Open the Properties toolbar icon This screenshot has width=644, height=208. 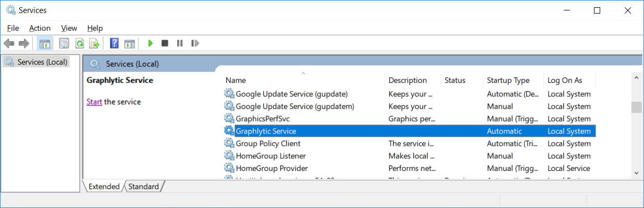tap(64, 43)
